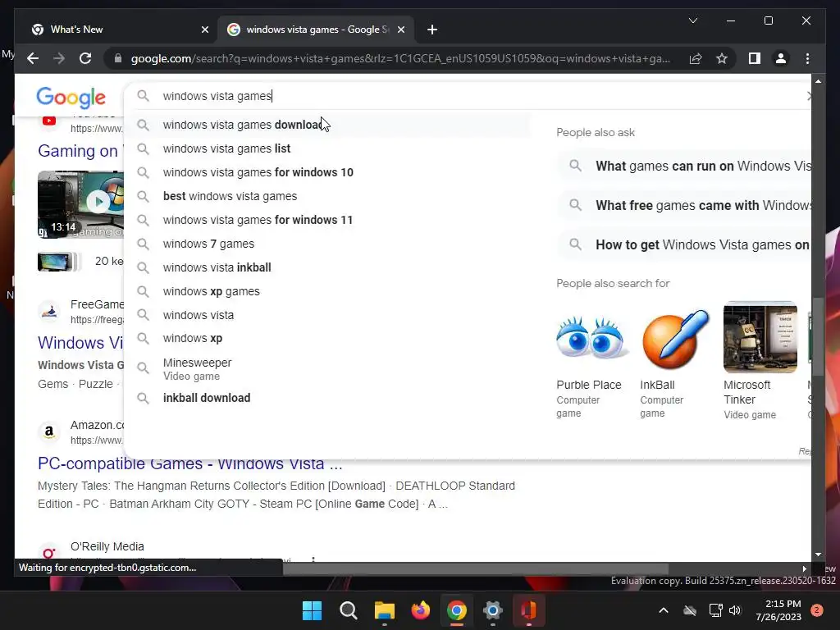840x630 pixels.
Task: Open the Chrome profile menu
Action: [781, 58]
